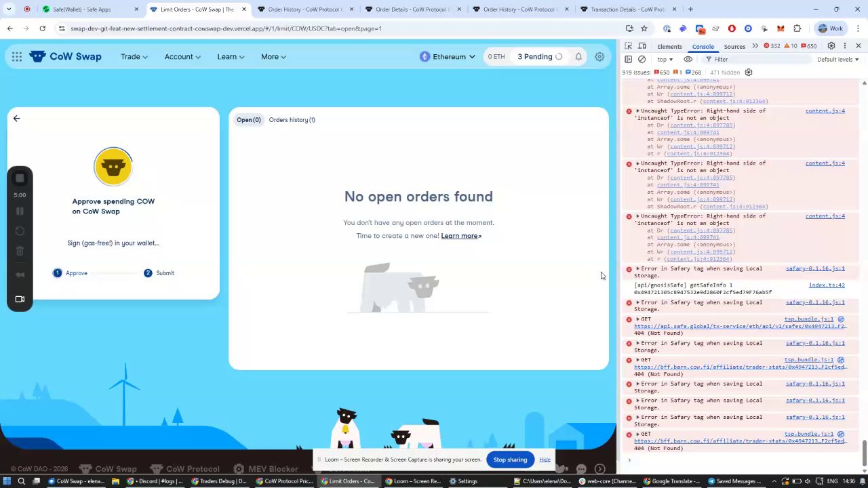Switch to Transaction Details browser tab
868x488 pixels.
627,9
